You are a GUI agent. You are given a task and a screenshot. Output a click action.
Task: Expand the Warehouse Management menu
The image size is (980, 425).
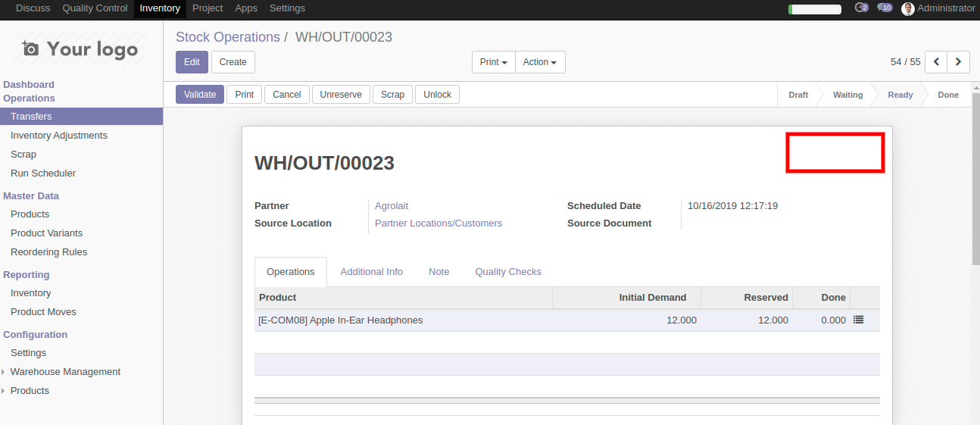coord(65,372)
